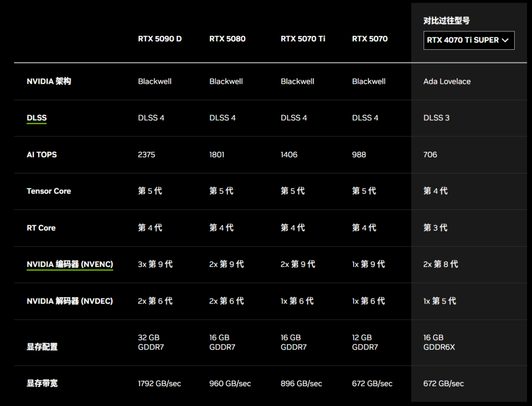Screen dimensions: 532x406
Task: Click the RT Core row label
Action: [x=41, y=228]
